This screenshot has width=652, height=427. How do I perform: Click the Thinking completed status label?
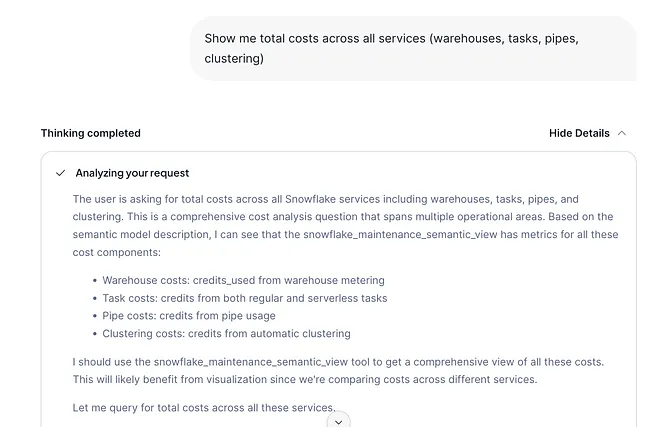[90, 133]
